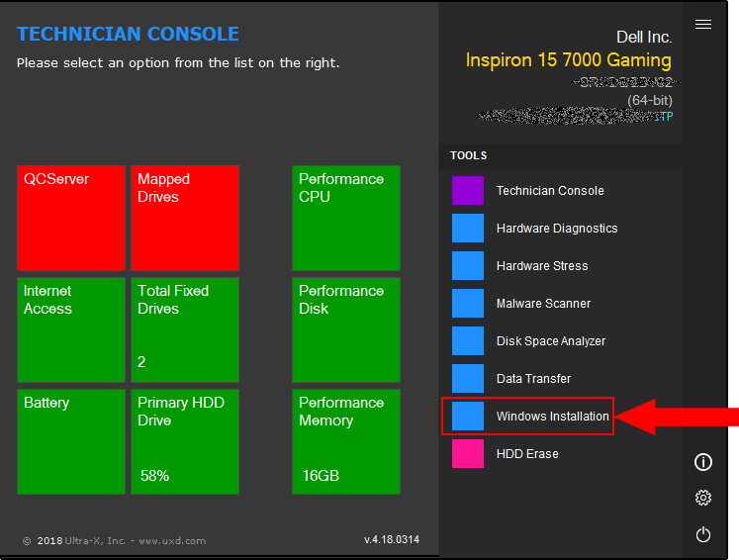Click the power icon
Viewport: 739px width, 560px height.
[x=703, y=534]
